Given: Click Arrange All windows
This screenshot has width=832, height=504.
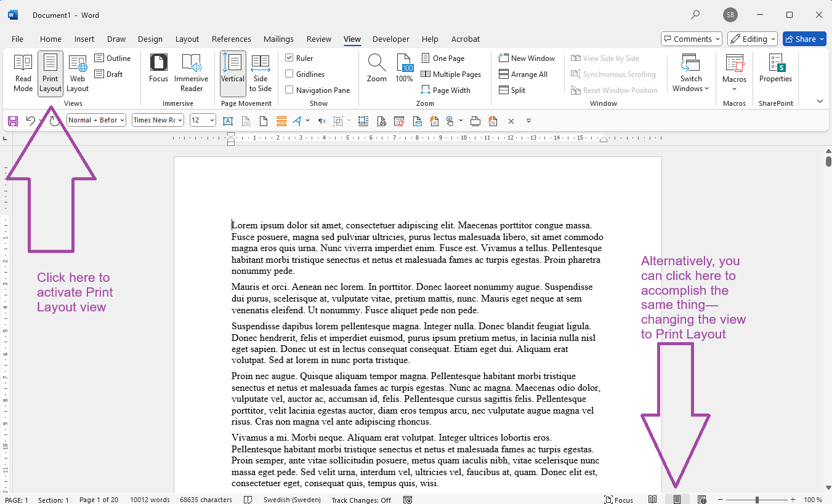Looking at the screenshot, I should pos(523,74).
